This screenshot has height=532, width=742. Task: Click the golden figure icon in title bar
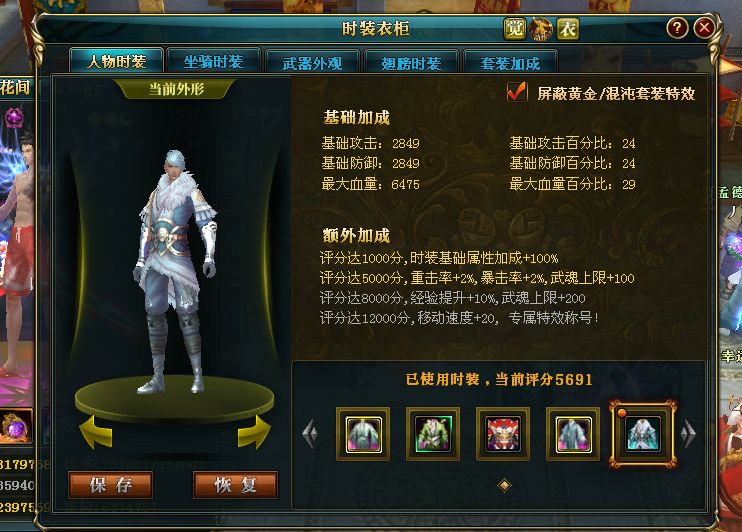(x=541, y=29)
